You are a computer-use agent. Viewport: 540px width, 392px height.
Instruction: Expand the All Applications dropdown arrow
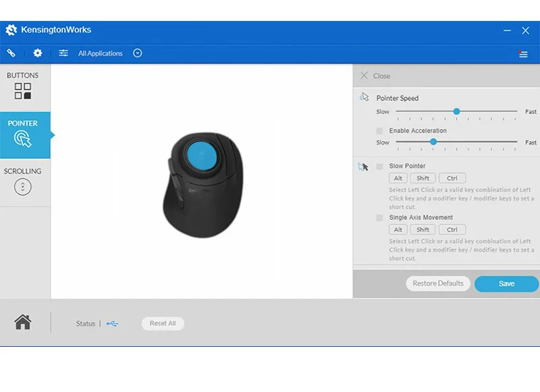point(138,53)
